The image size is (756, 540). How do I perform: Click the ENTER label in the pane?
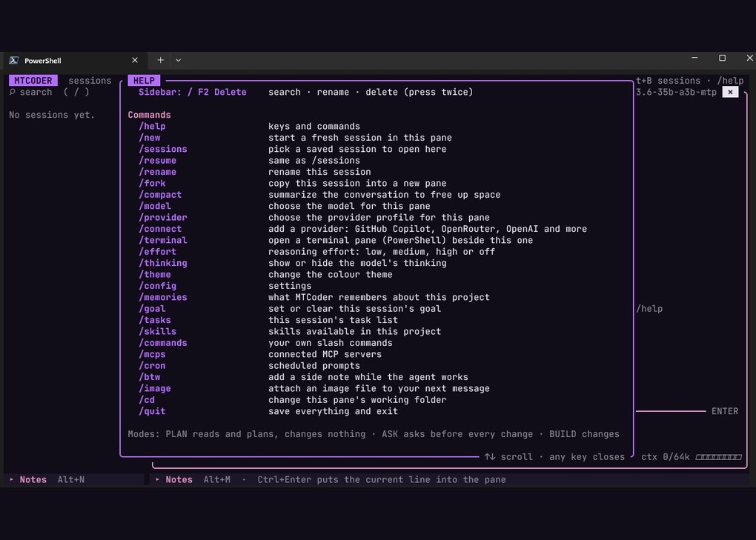click(725, 411)
